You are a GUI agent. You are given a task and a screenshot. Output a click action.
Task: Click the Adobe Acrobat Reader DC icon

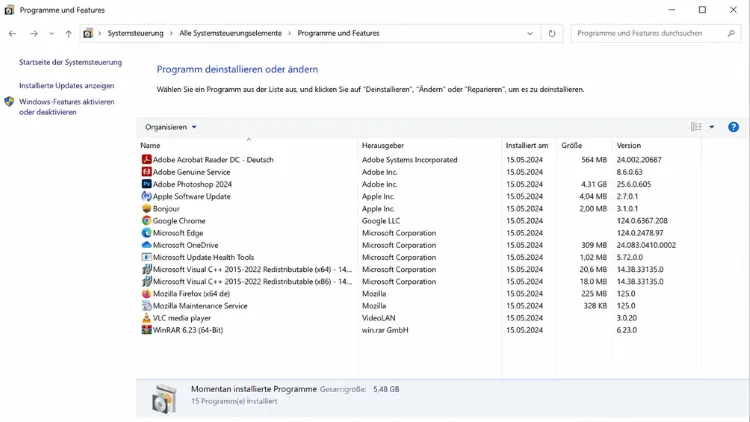click(146, 159)
